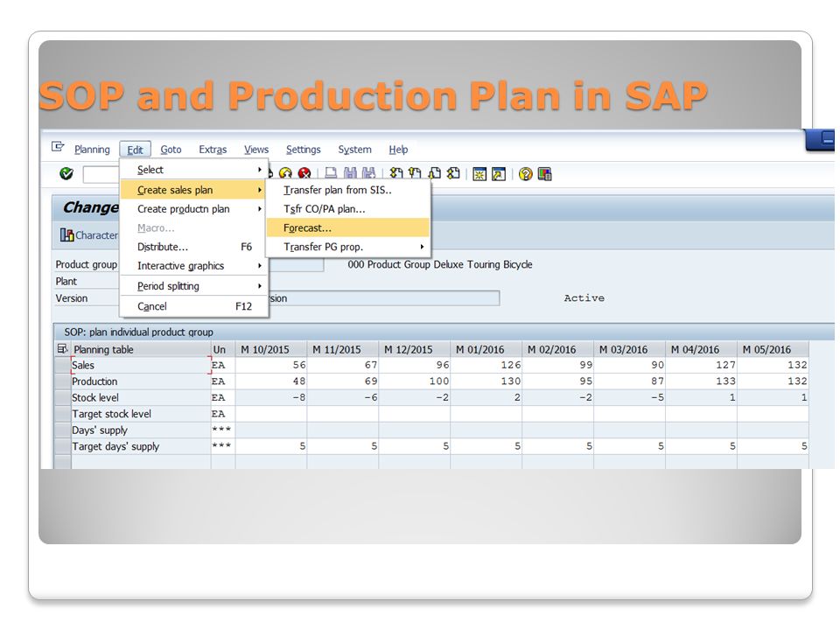
Task: Go to first page icon
Action: 396,173
